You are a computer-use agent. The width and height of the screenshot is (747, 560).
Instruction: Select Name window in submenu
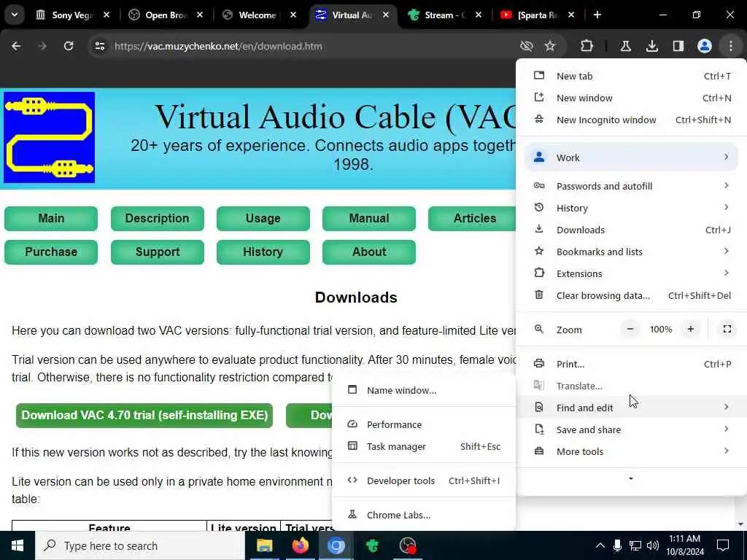[424, 391]
